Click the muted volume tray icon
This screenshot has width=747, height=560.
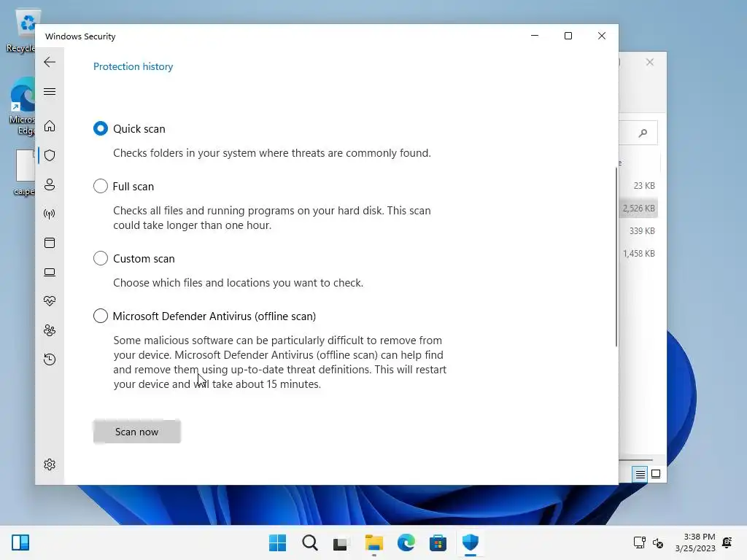(x=658, y=542)
